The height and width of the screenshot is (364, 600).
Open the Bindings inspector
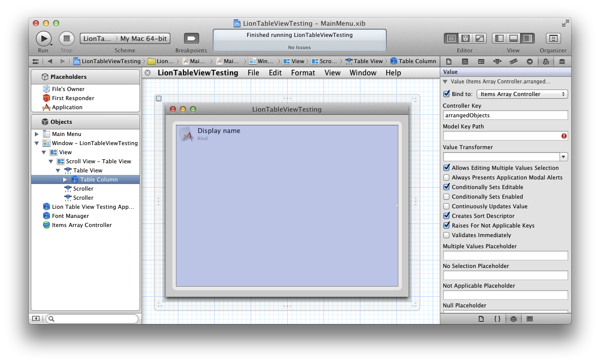point(546,62)
